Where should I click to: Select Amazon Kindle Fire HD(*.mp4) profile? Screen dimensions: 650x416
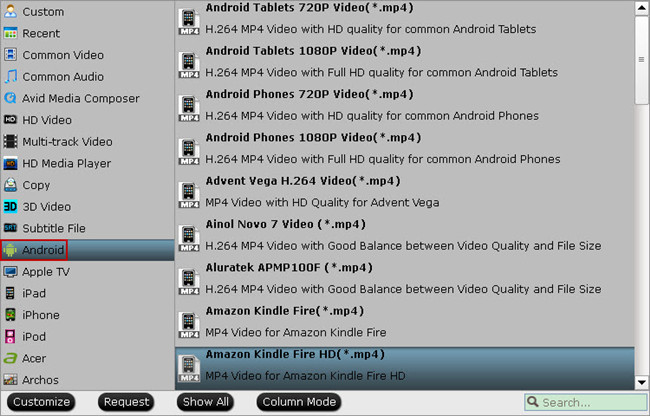(x=405, y=368)
